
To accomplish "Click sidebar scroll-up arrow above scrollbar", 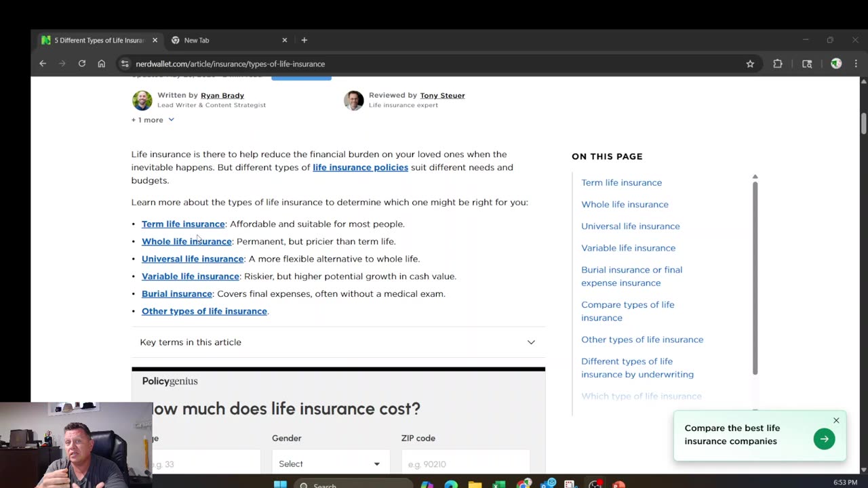I will pyautogui.click(x=755, y=177).
